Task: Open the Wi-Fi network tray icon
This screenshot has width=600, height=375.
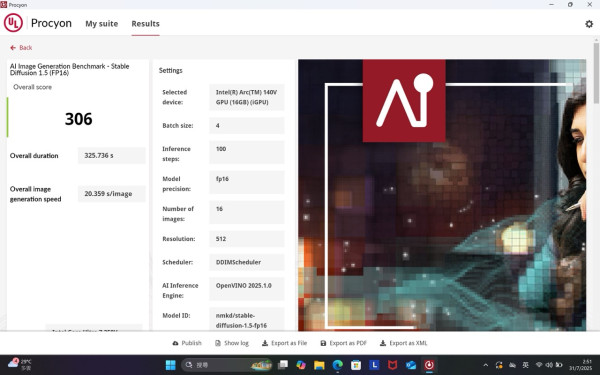Action: [x=539, y=365]
